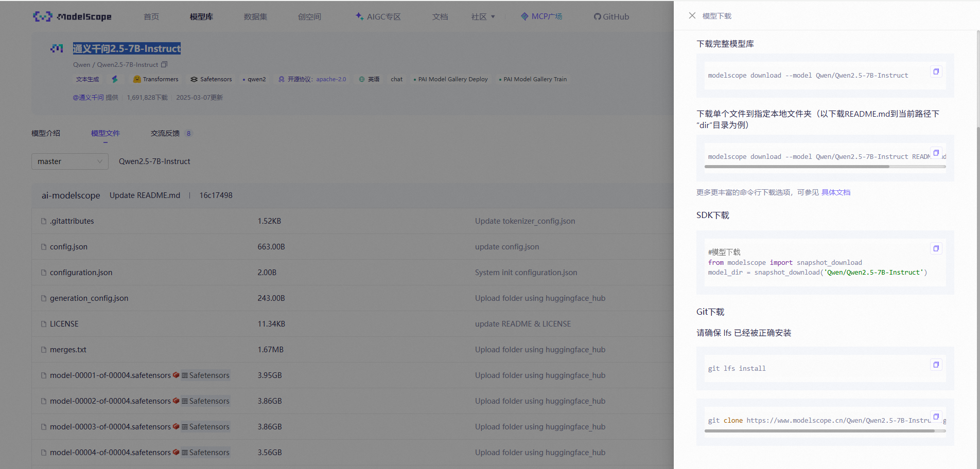Open 数据集 in the top navigation

coord(255,17)
